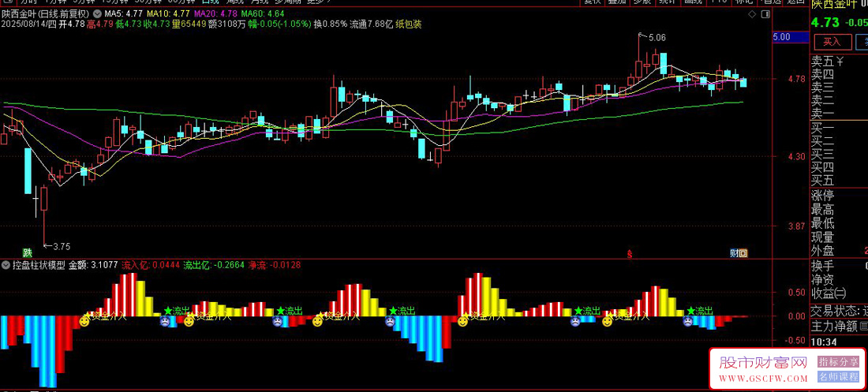868x392 pixels.
Task: Click the 净流: -0.0128 value
Action: pos(275,265)
